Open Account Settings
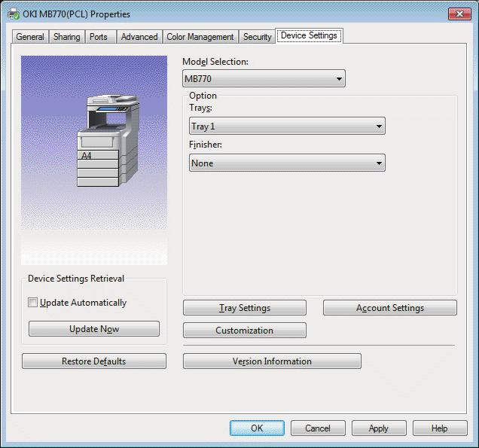 coord(390,307)
